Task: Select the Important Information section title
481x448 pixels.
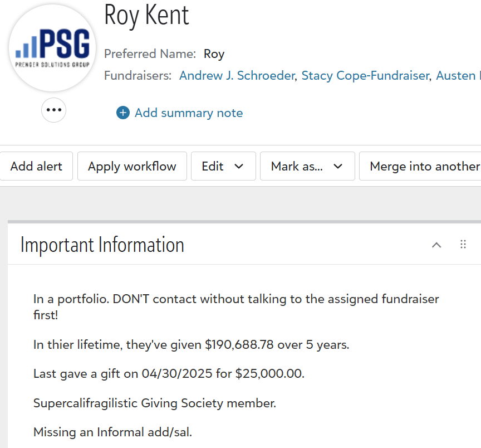Action: (x=102, y=245)
